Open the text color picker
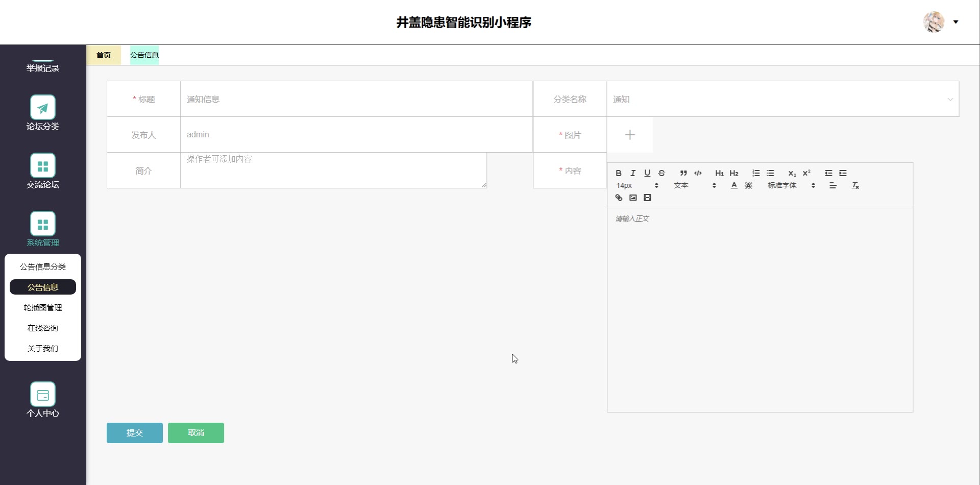Screen dimensions: 980x485 [x=734, y=185]
